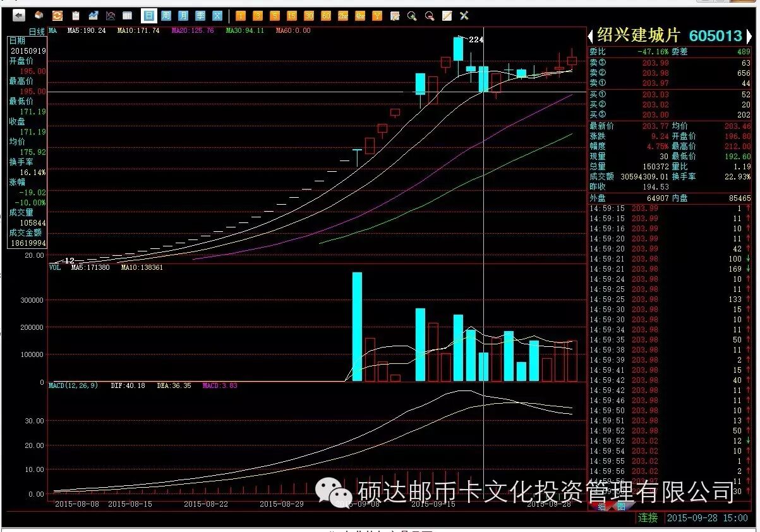Zoom in the chart with magnifier
Viewport: 760px width, 532px height.
[x=412, y=15]
